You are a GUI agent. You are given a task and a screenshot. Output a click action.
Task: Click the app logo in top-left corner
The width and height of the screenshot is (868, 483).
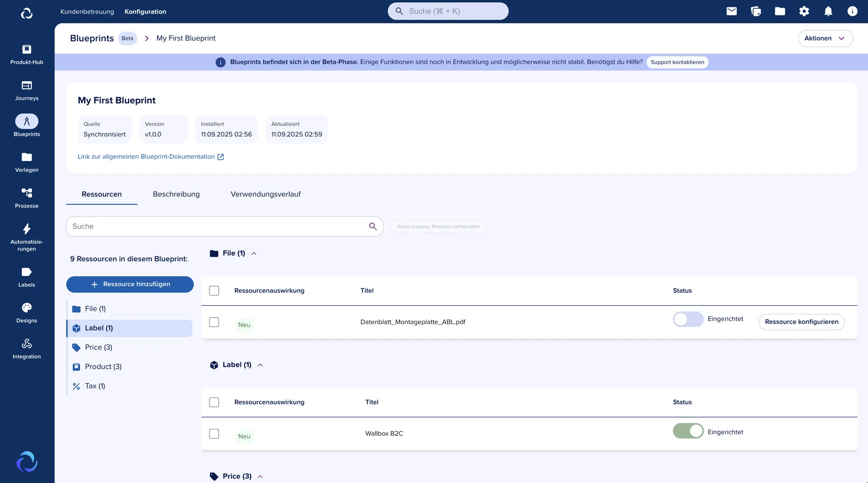27,13
